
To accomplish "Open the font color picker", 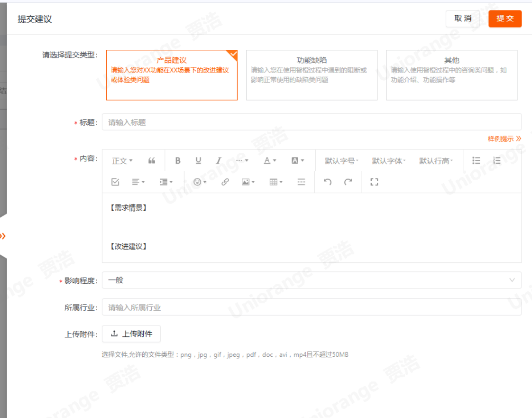I will click(x=270, y=161).
